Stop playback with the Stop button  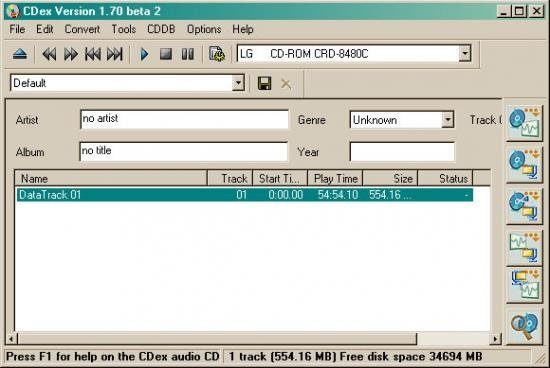click(x=166, y=54)
